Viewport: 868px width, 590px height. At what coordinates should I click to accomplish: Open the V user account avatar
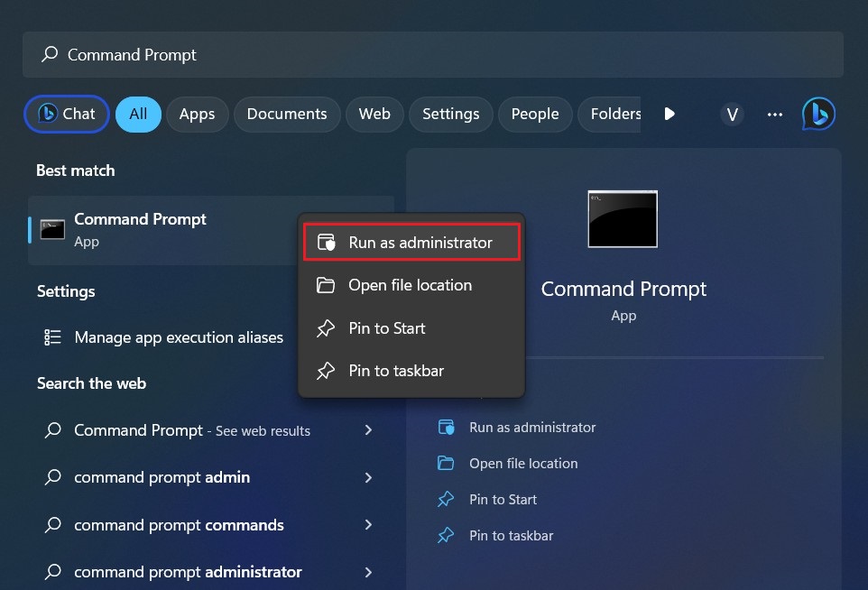point(732,115)
